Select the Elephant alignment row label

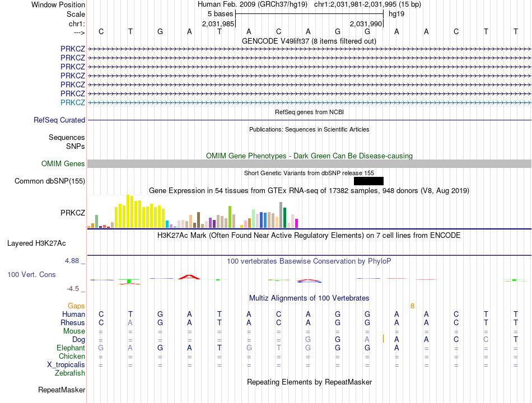(x=71, y=348)
